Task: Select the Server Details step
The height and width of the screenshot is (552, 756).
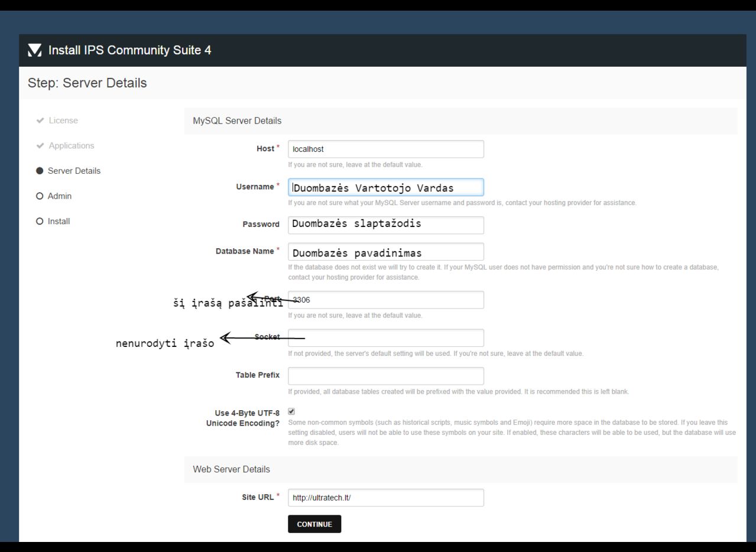Action: click(74, 171)
